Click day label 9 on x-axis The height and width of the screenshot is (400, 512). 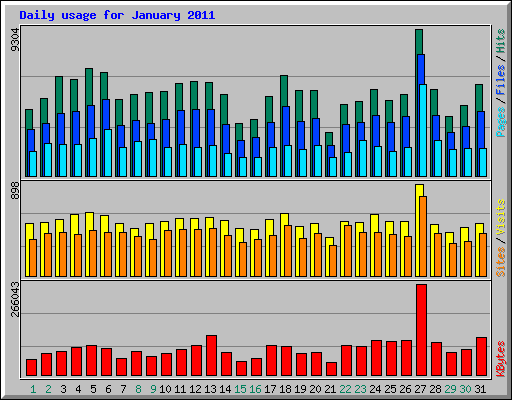[x=153, y=389]
